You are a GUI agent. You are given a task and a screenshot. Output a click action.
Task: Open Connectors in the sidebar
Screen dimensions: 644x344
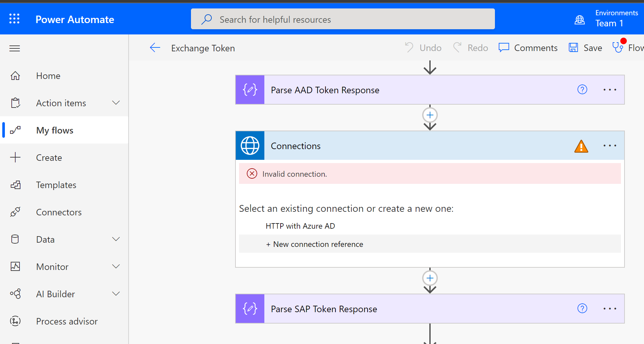[x=64, y=212]
